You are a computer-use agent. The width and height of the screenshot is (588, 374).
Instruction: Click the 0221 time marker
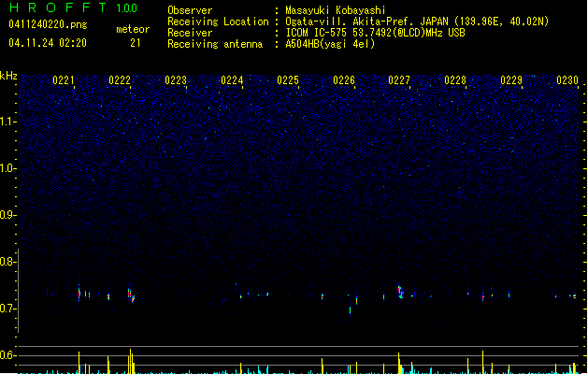pos(63,80)
